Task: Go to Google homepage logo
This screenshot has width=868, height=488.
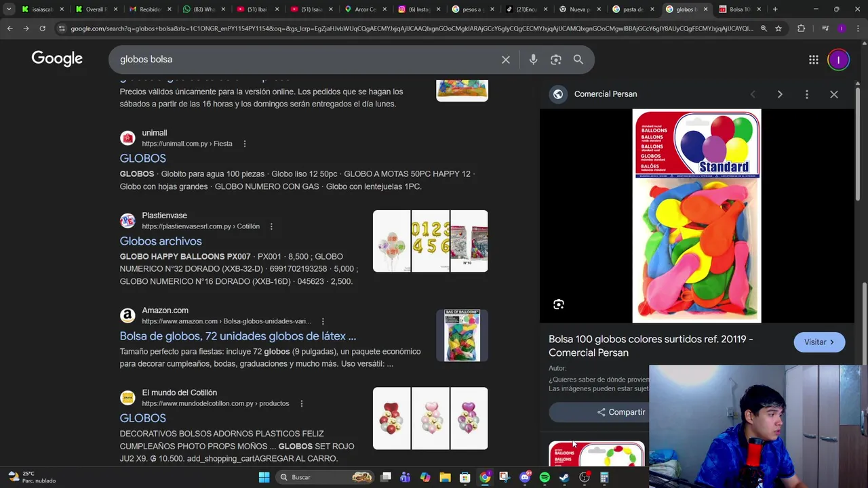Action: pyautogui.click(x=57, y=59)
